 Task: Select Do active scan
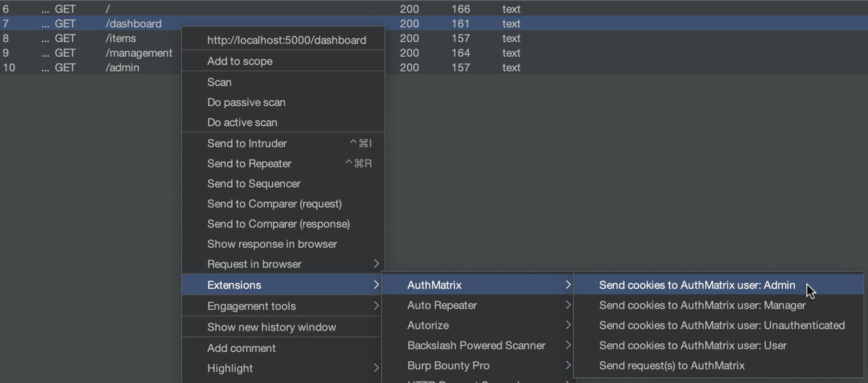283,122
